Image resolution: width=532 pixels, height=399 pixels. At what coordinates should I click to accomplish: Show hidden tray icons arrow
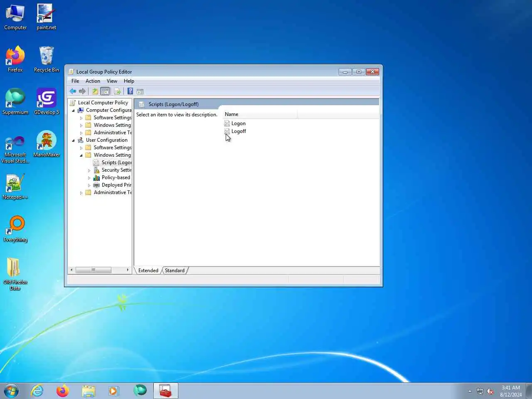pos(470,391)
